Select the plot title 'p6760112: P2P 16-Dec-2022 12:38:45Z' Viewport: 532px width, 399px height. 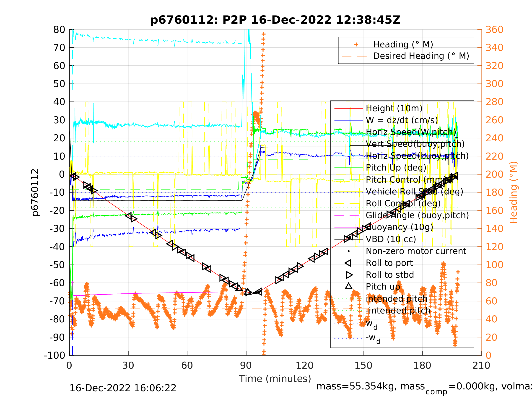tap(275, 20)
